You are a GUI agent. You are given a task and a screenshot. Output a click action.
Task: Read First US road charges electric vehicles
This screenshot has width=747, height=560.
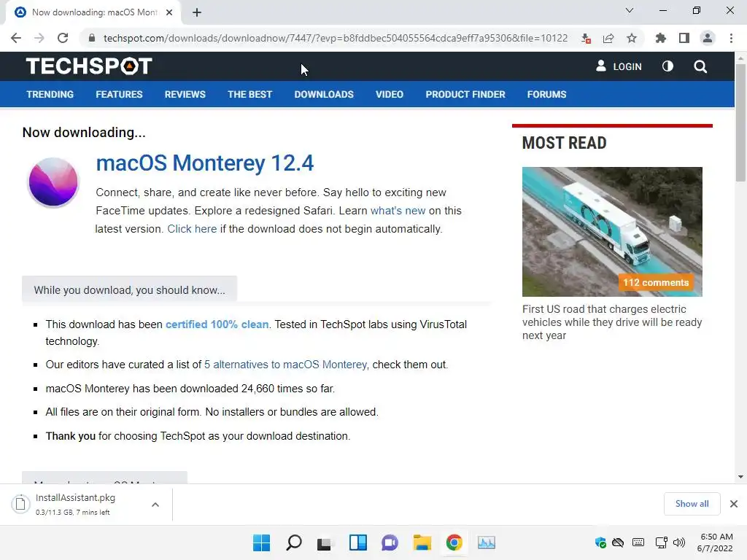click(612, 322)
